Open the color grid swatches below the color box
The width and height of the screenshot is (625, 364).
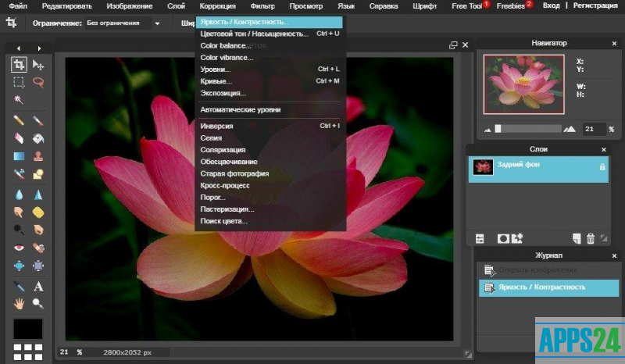pos(28,352)
